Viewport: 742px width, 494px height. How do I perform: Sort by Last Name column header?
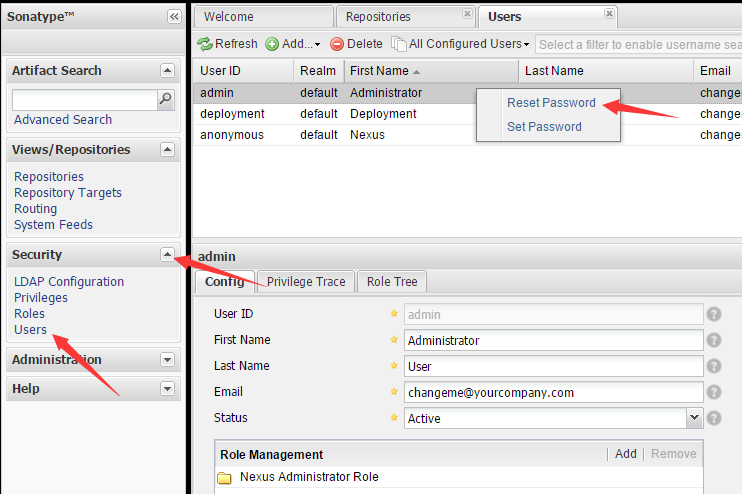click(x=606, y=71)
